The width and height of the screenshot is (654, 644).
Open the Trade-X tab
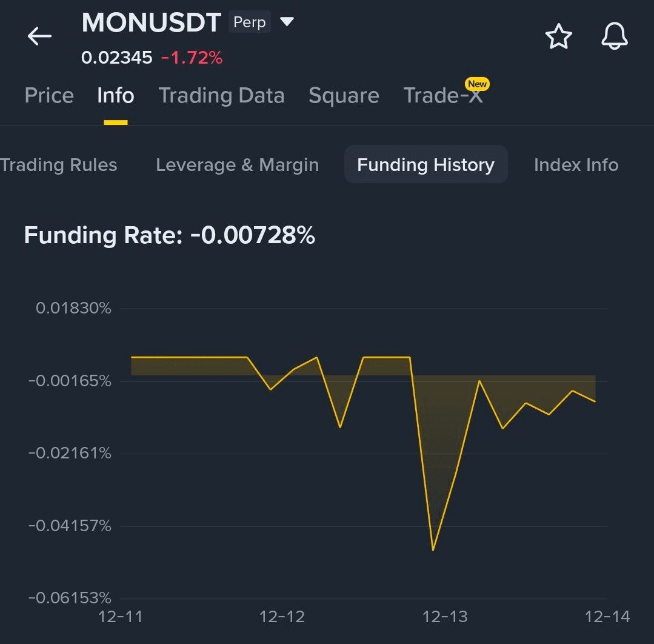tap(443, 96)
